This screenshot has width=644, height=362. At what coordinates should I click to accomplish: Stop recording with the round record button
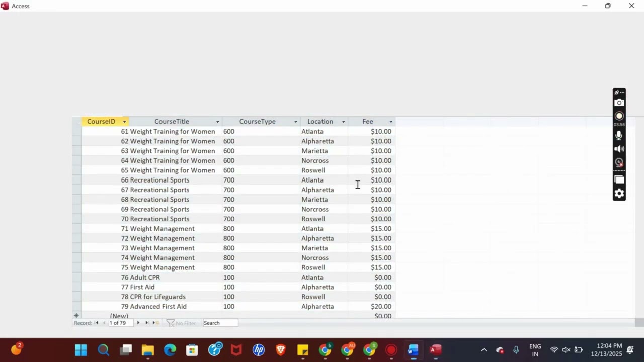click(619, 116)
